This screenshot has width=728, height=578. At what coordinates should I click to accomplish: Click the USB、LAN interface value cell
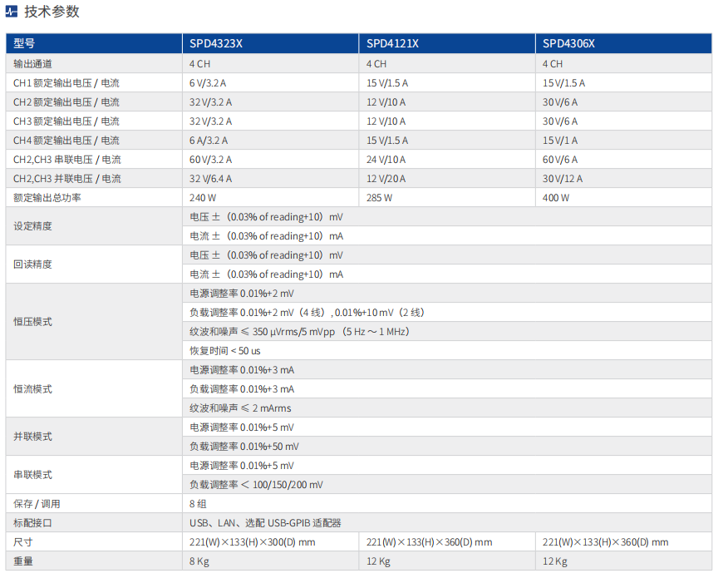pyautogui.click(x=265, y=523)
